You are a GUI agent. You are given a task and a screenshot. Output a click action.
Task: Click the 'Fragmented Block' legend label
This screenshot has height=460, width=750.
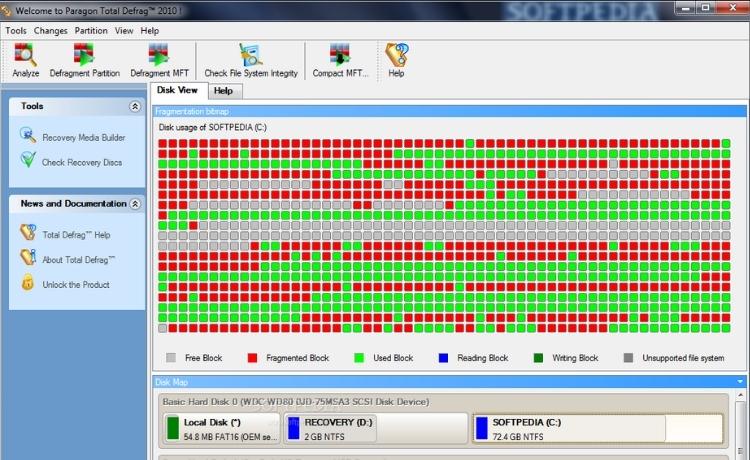click(x=298, y=358)
